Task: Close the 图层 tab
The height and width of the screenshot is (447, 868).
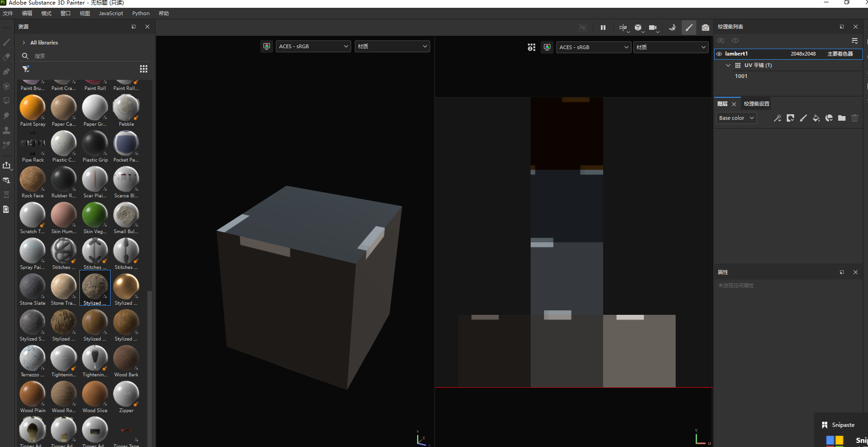Action: coord(734,104)
